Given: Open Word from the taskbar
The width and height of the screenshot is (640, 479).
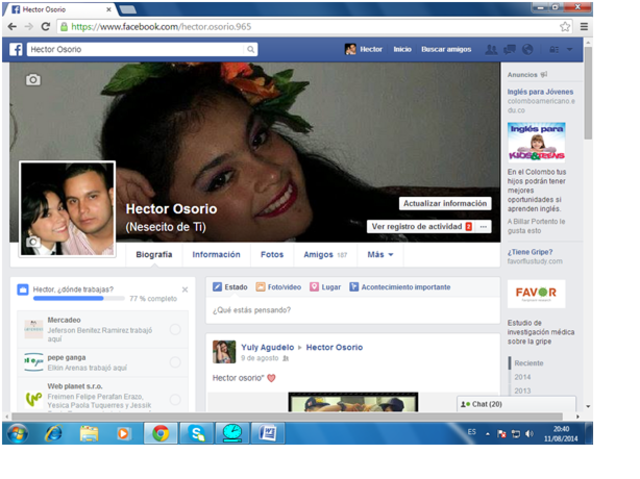Looking at the screenshot, I should point(268,433).
